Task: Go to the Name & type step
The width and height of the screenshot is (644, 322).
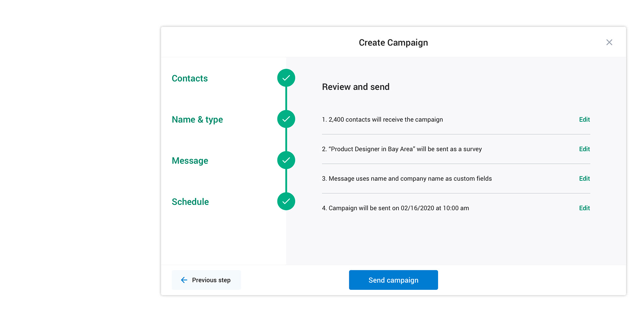Action: (x=197, y=120)
